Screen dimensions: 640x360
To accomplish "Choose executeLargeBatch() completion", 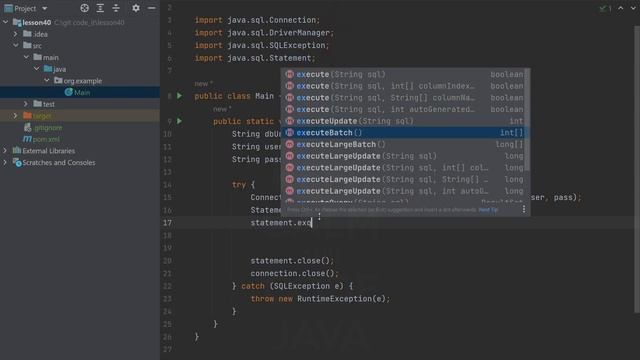I will click(404, 144).
